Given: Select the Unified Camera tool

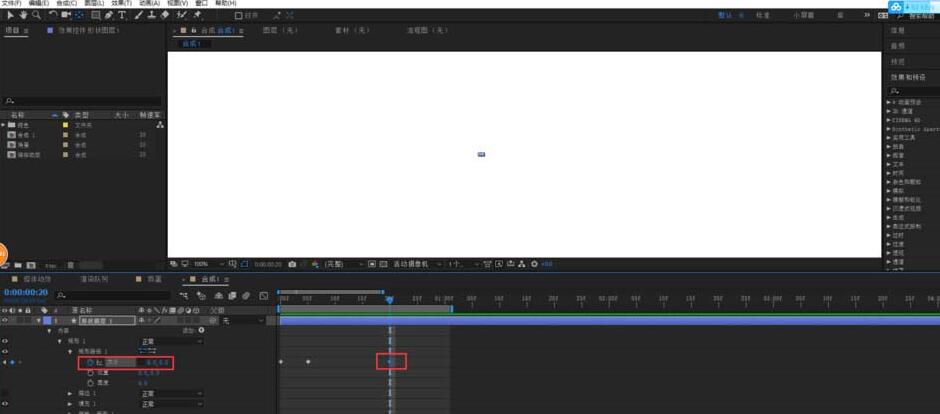Looking at the screenshot, I should [x=66, y=14].
